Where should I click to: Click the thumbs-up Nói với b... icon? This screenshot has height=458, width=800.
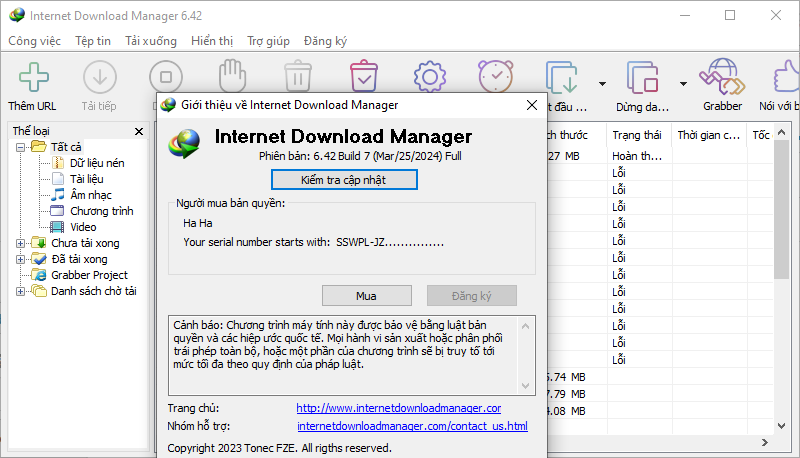point(787,77)
